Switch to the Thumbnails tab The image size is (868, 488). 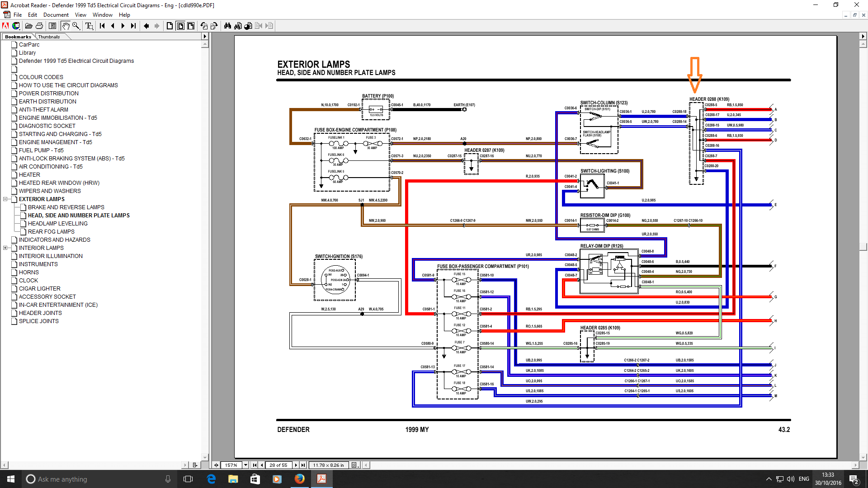pyautogui.click(x=49, y=37)
